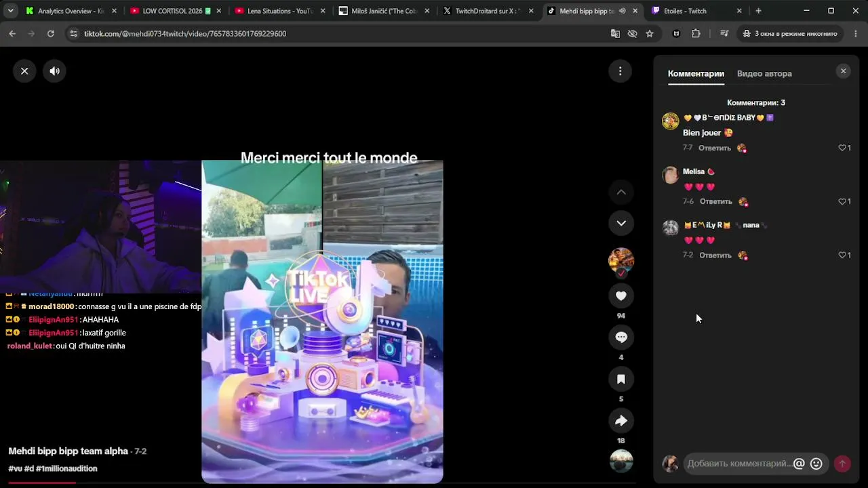
Task: Open the media controls icon
Action: pos(724,33)
